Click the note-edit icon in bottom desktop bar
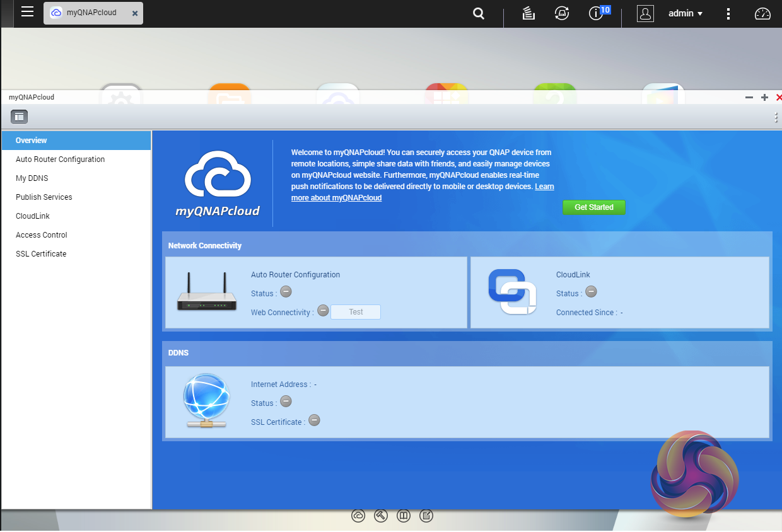Image resolution: width=782 pixels, height=532 pixels. pos(426,516)
